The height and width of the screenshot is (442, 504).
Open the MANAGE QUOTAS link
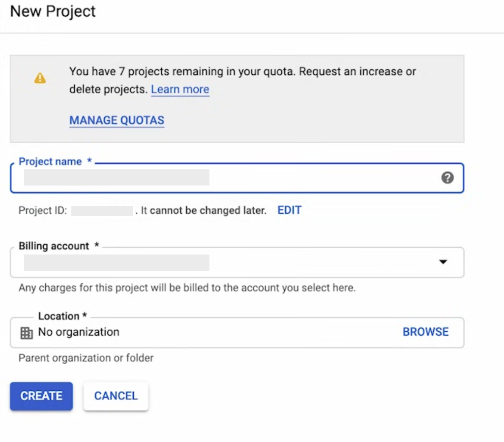(x=117, y=121)
